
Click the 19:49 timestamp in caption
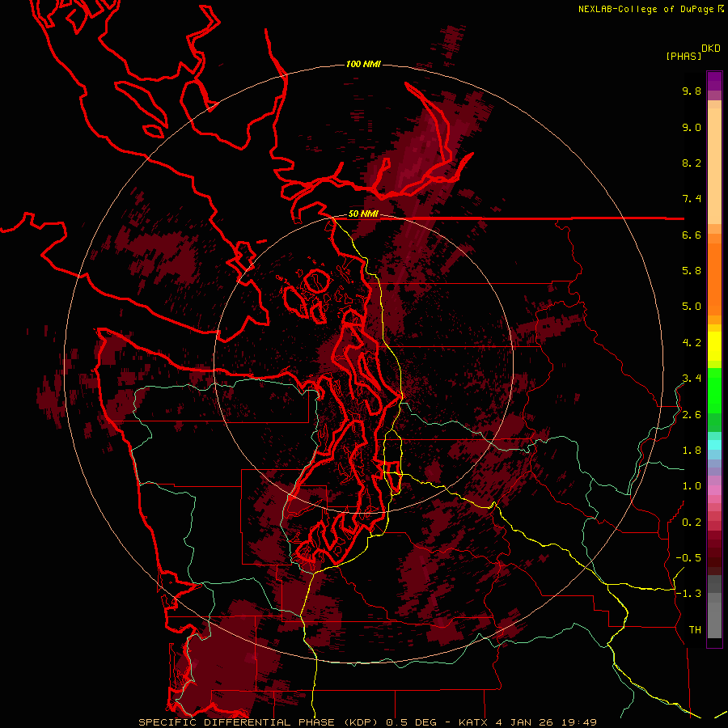pos(581,722)
